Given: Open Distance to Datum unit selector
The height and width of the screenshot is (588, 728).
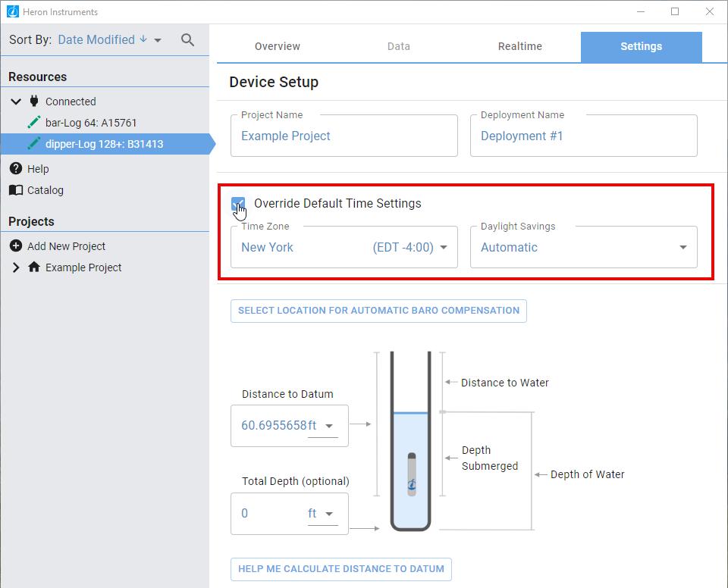Looking at the screenshot, I should pos(324,426).
